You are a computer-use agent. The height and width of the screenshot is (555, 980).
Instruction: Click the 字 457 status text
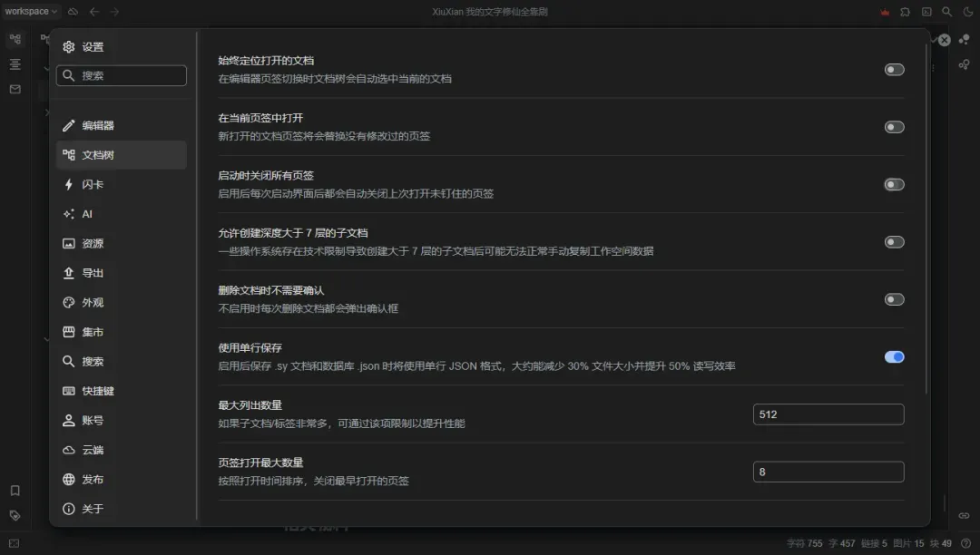pyautogui.click(x=842, y=544)
